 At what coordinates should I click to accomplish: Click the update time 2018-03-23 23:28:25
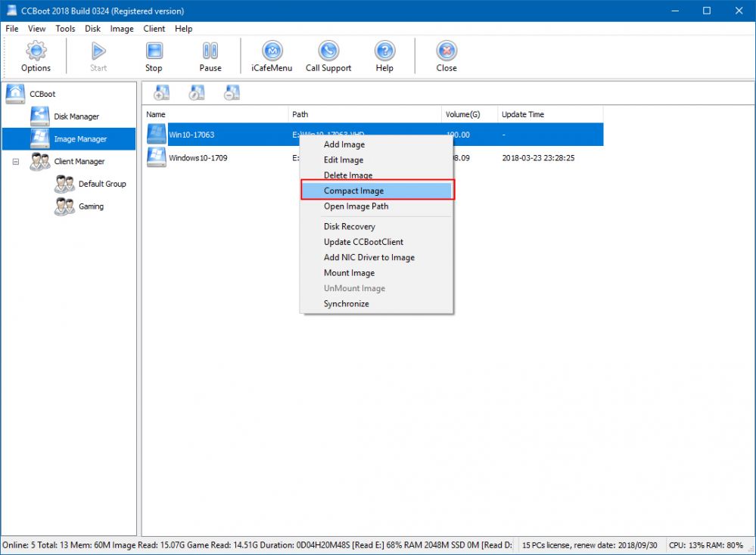(538, 157)
